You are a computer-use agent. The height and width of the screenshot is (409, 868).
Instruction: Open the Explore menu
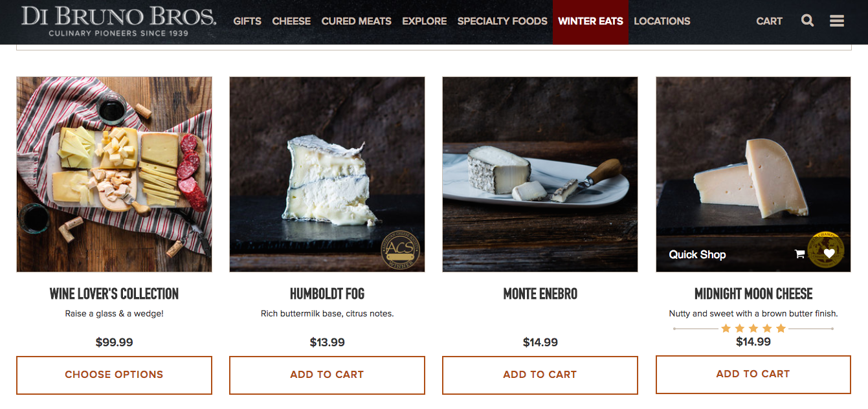coord(425,21)
